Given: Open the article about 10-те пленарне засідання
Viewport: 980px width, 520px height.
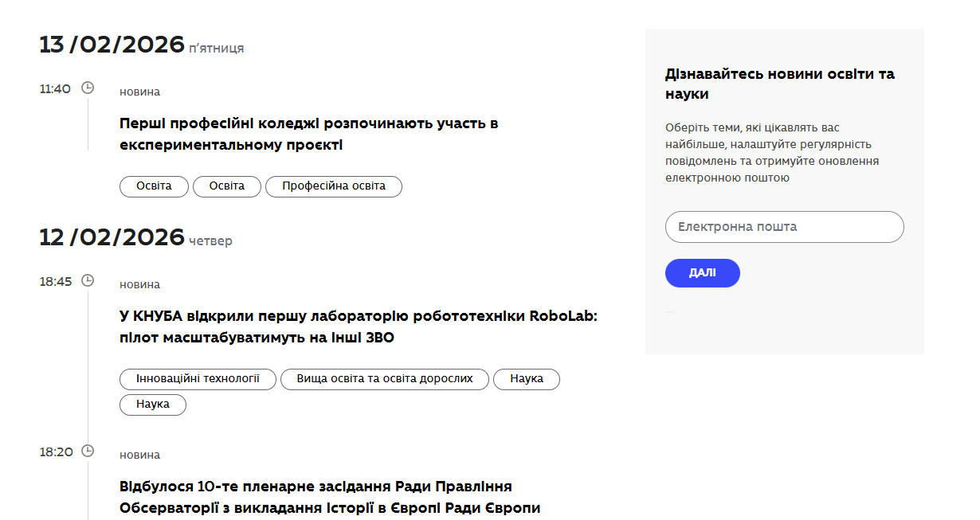Looking at the screenshot, I should click(330, 497).
